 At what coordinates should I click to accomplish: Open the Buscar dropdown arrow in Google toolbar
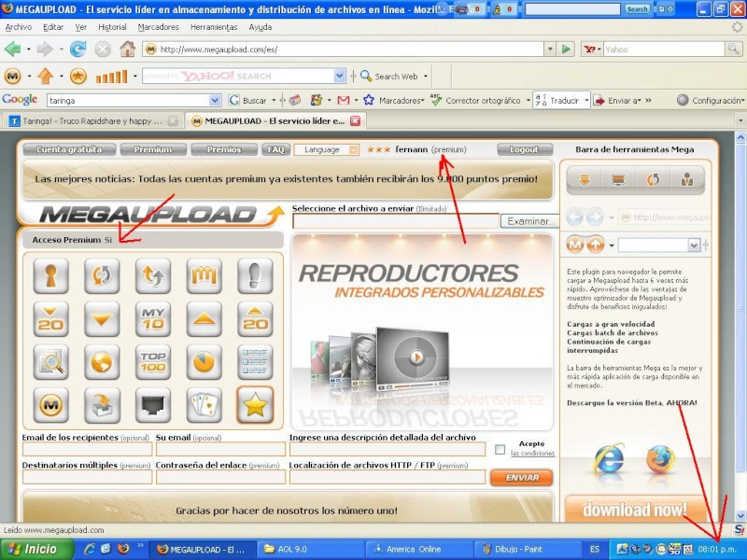pyautogui.click(x=274, y=101)
